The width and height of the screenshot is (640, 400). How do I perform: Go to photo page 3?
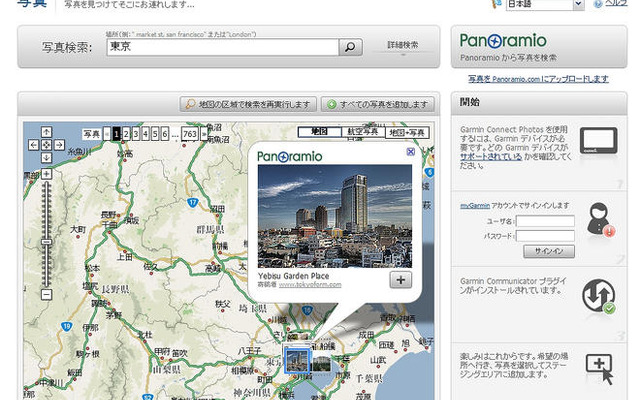coord(136,134)
